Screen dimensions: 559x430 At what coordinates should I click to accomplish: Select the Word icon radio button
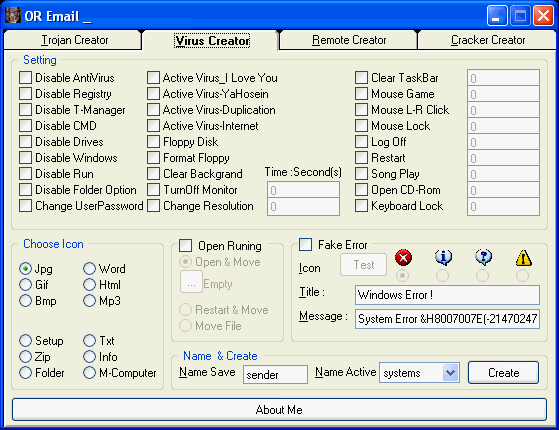(89, 268)
